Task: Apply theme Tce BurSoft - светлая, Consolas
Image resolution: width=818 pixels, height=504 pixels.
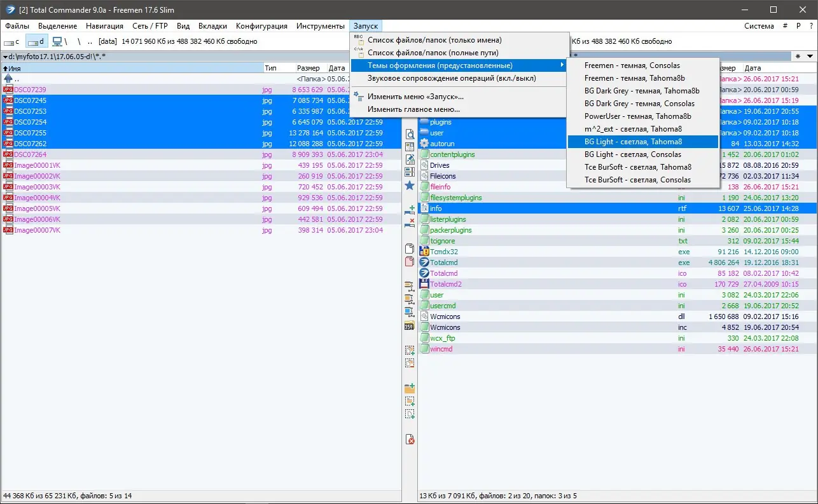Action: 642,180
